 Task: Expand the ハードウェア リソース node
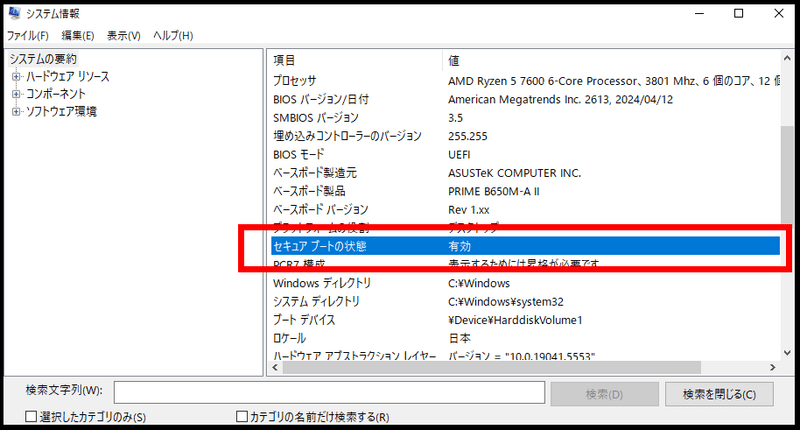tap(16, 77)
